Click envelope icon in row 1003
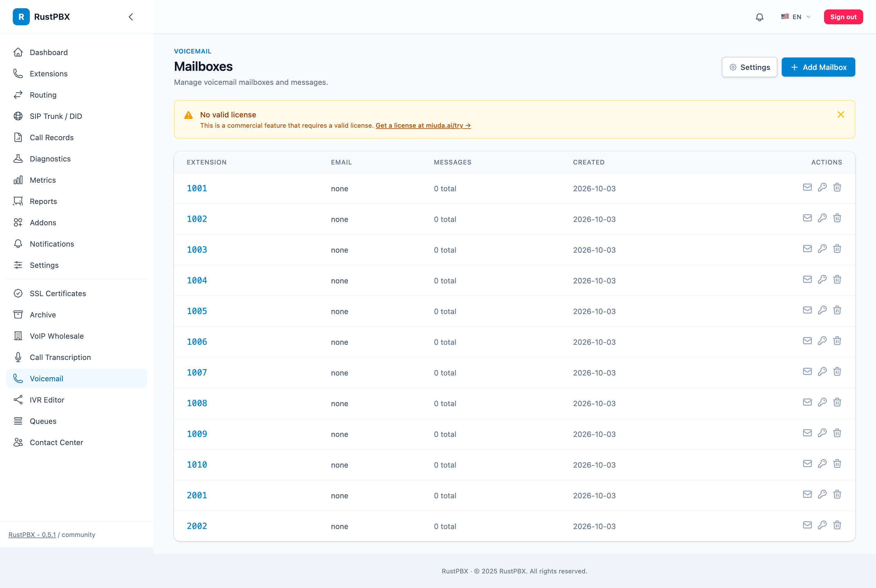 pos(807,249)
